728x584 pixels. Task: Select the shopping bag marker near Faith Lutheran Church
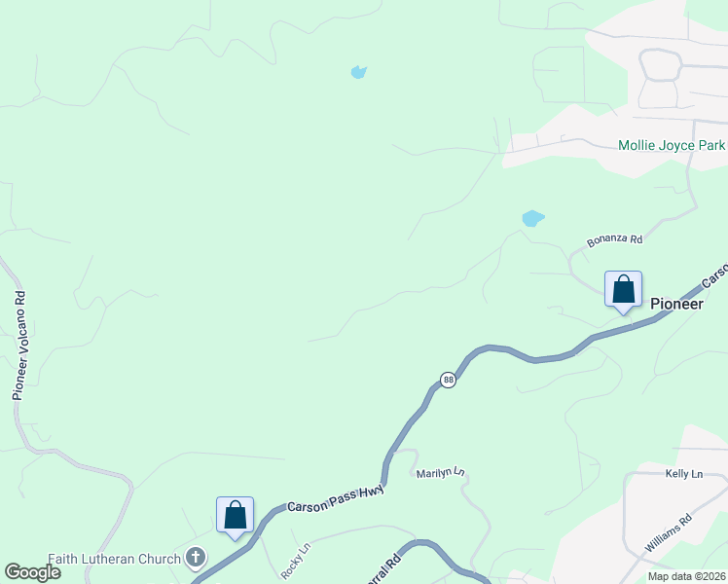235,518
